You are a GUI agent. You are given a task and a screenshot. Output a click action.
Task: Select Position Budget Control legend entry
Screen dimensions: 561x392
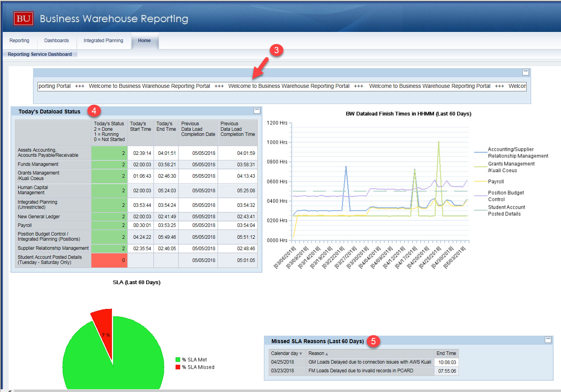[x=500, y=196]
